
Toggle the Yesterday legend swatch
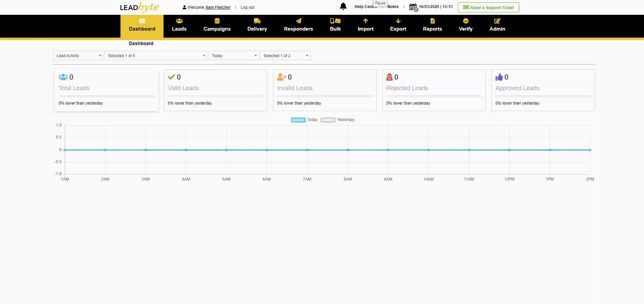pos(328,120)
